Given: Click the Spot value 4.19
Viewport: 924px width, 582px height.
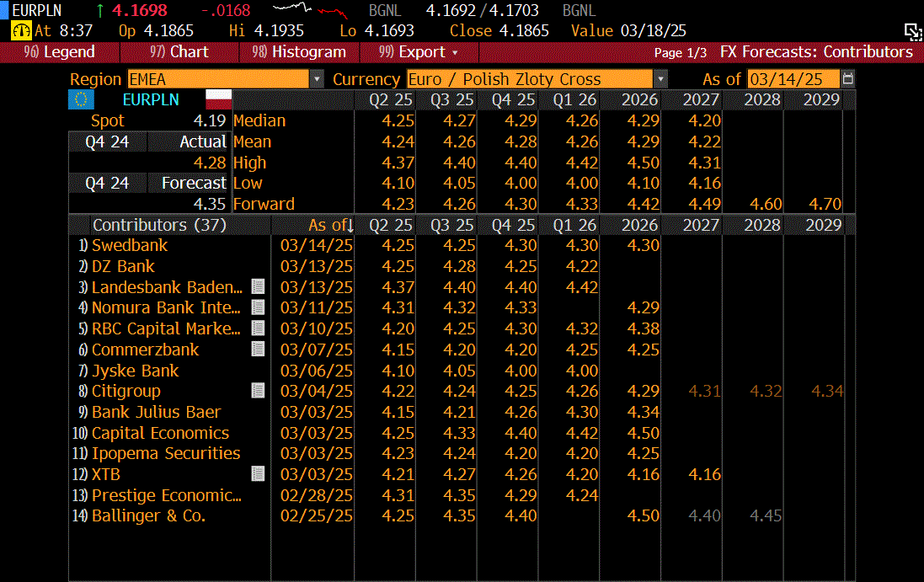Looking at the screenshot, I should coord(210,120).
